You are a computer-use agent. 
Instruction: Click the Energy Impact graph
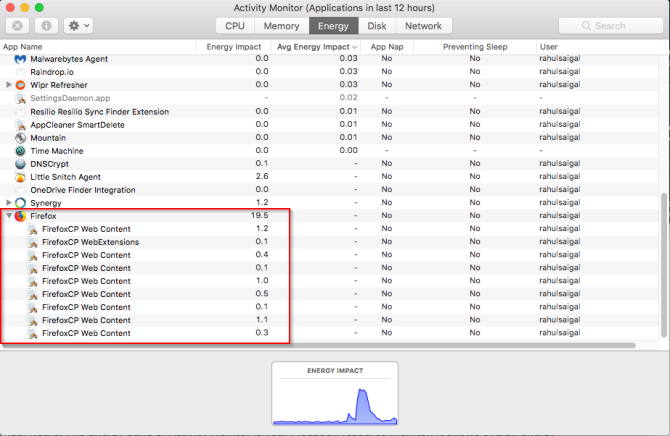[x=335, y=393]
